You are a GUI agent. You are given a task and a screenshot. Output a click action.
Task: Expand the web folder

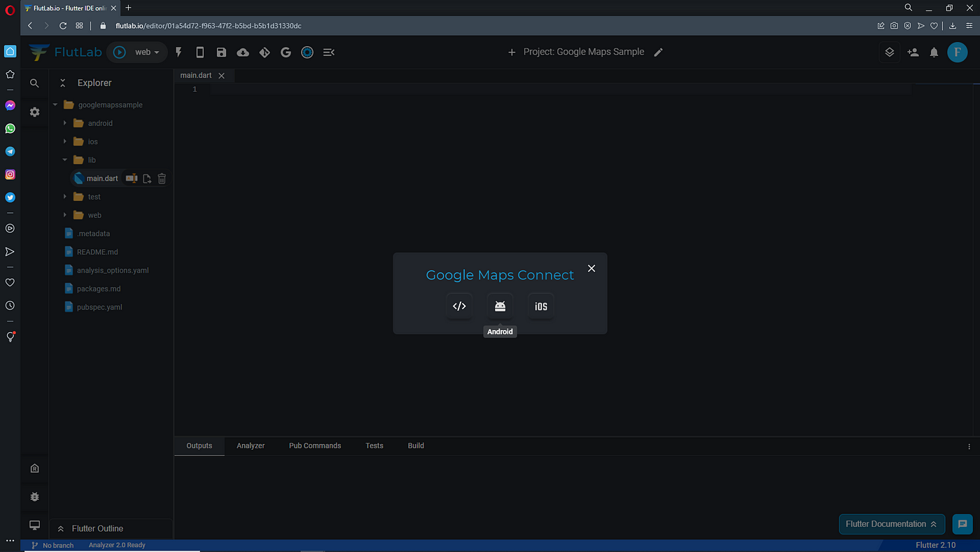65,215
